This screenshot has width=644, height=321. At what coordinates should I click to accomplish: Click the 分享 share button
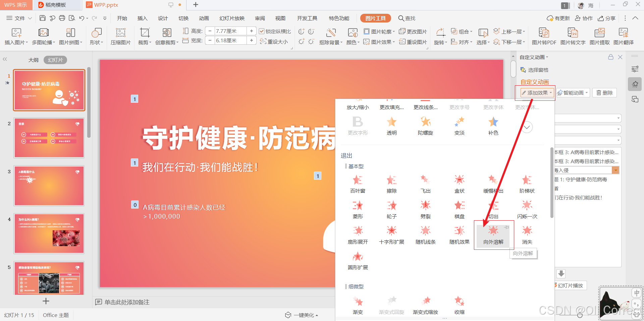point(607,18)
